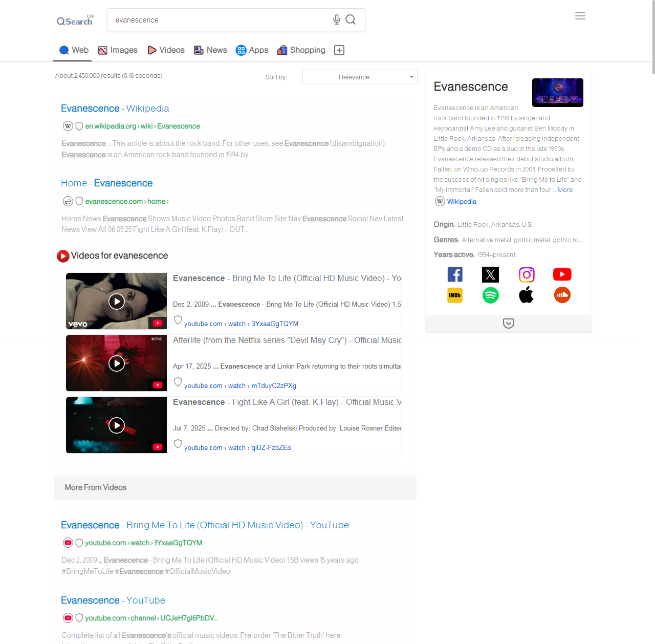Open the Apple Music icon
Viewport: 655px width, 644px height.
[x=527, y=295]
